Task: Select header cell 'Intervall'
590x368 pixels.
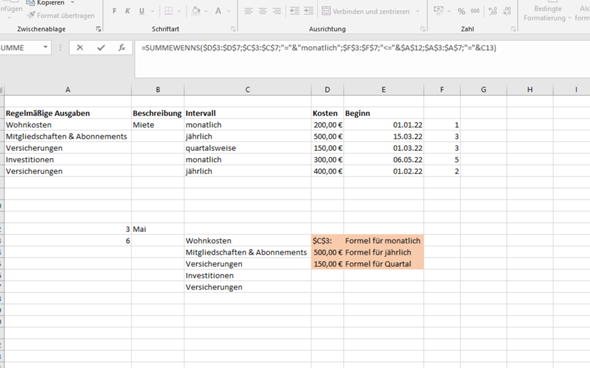Action: coord(248,113)
